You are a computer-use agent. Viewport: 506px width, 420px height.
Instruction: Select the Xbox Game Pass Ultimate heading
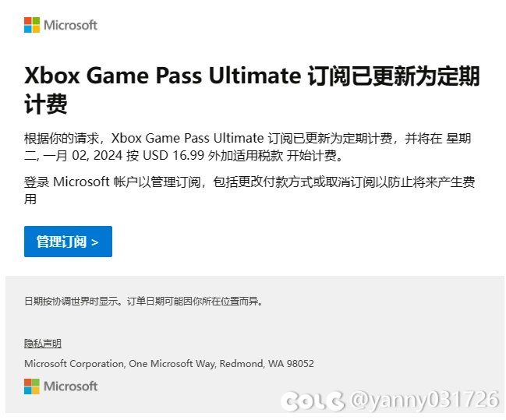252,90
